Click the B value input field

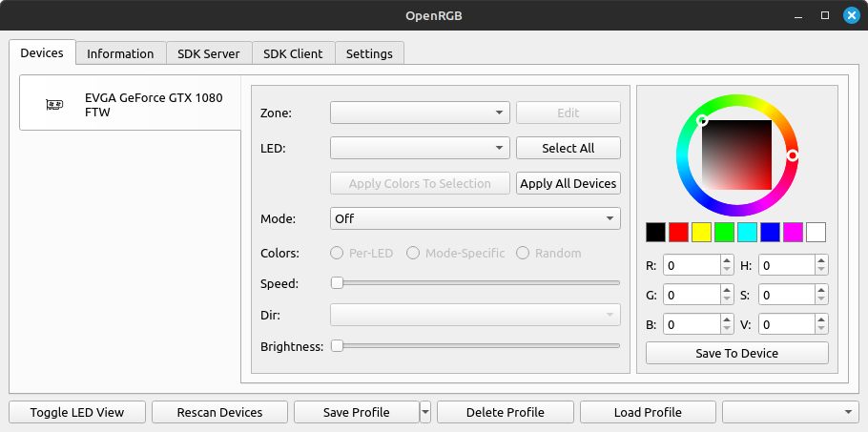coord(692,324)
